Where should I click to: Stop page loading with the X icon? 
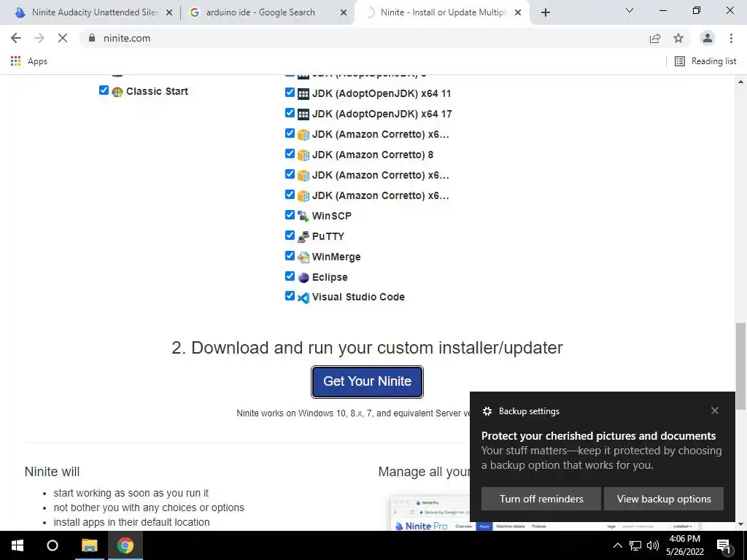point(63,38)
